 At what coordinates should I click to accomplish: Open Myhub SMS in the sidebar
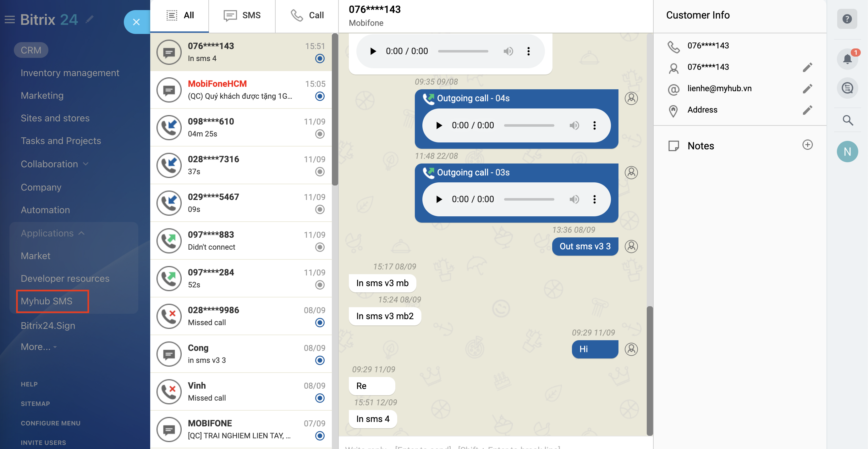(x=47, y=301)
